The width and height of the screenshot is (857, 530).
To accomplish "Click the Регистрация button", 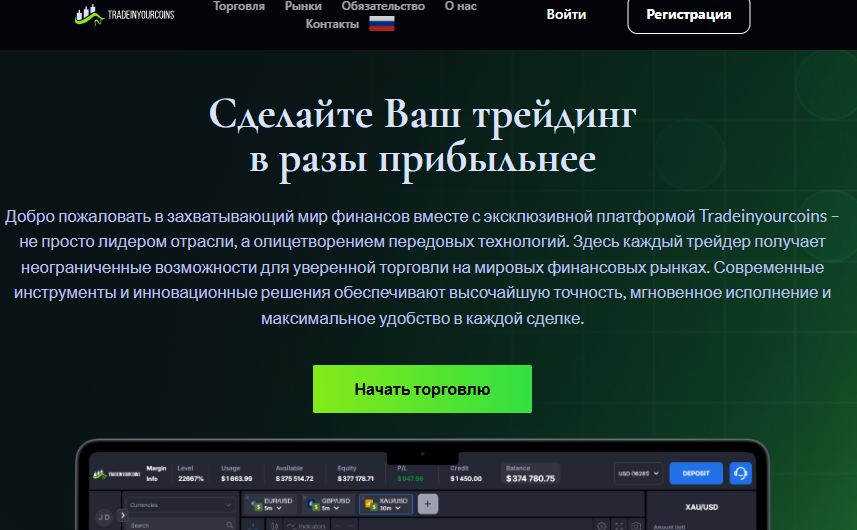I will click(x=689, y=15).
